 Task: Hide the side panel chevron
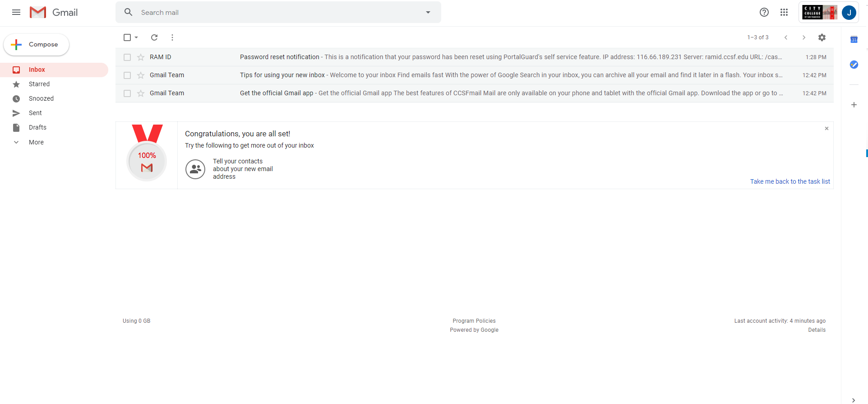[854, 400]
